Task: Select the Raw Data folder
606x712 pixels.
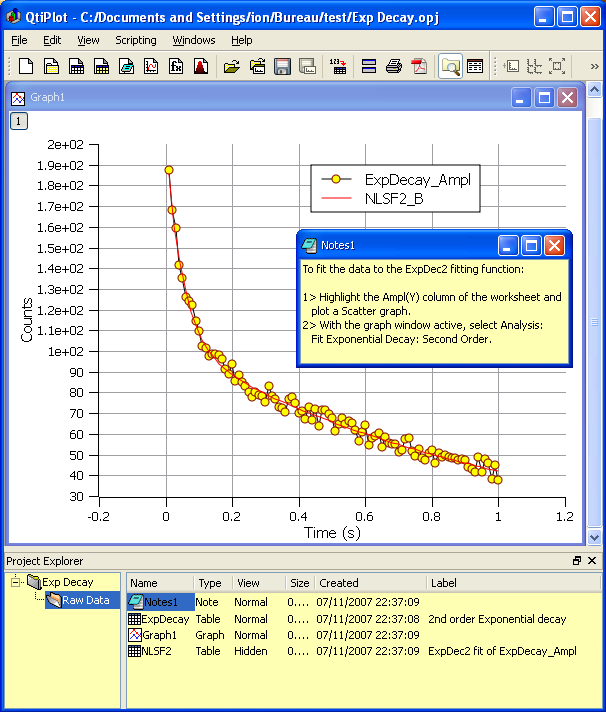Action: 84,600
